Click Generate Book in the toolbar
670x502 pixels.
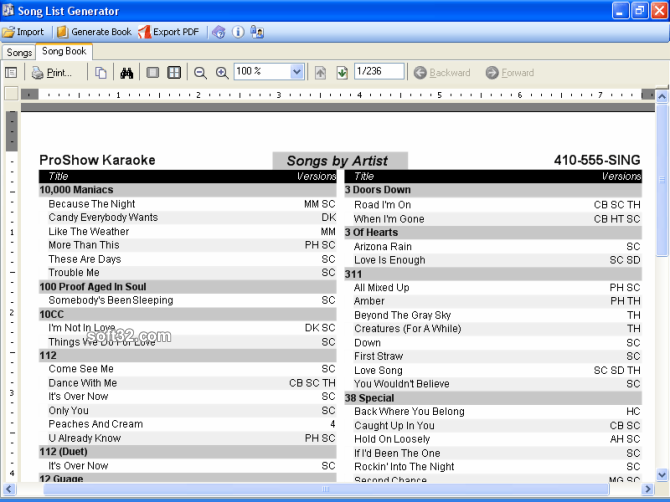pyautogui.click(x=94, y=32)
